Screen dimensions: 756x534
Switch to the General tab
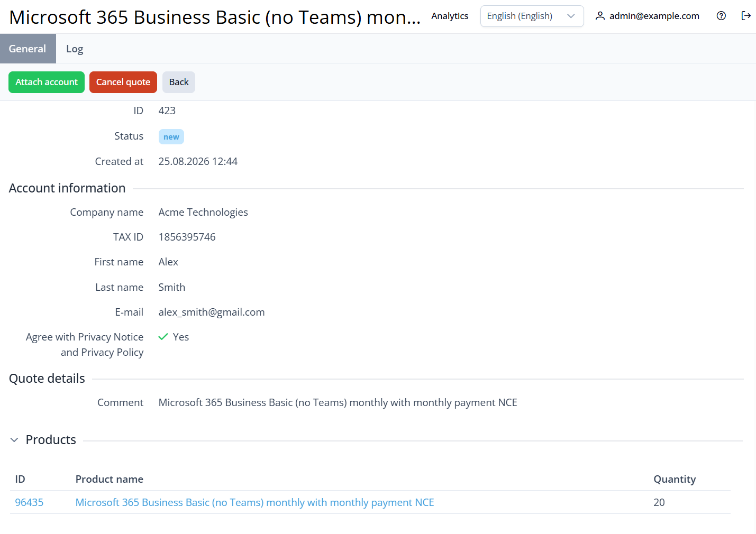pos(28,49)
